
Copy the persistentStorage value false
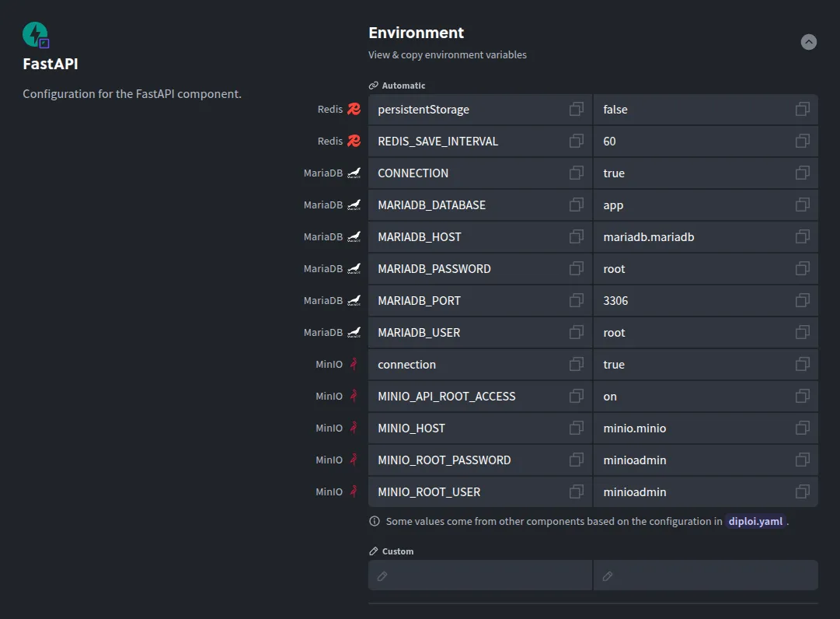point(802,109)
